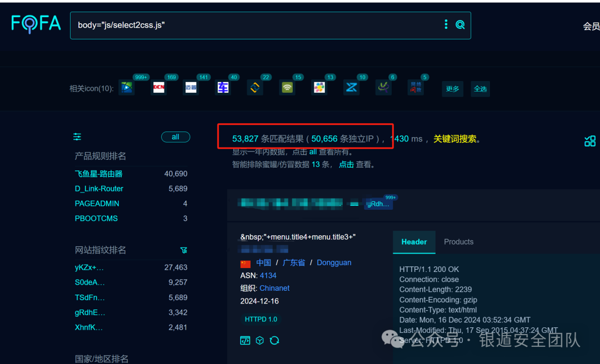Click the Content-Length: 2239 line
The height and width of the screenshot is (364, 600).
tap(436, 290)
